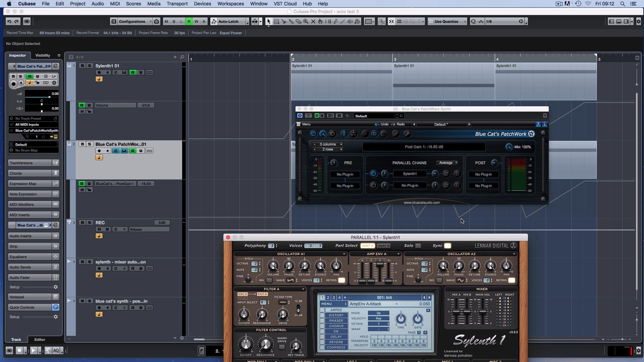Screen dimensions: 644x362
Task: Add a track with the plus icon
Action: pyautogui.click(x=175, y=57)
